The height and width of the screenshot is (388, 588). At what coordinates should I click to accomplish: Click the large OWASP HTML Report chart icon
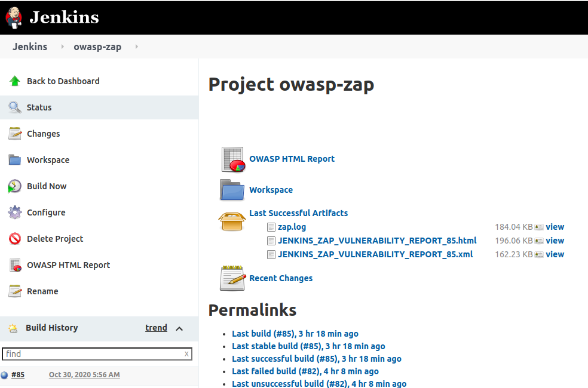tap(233, 159)
